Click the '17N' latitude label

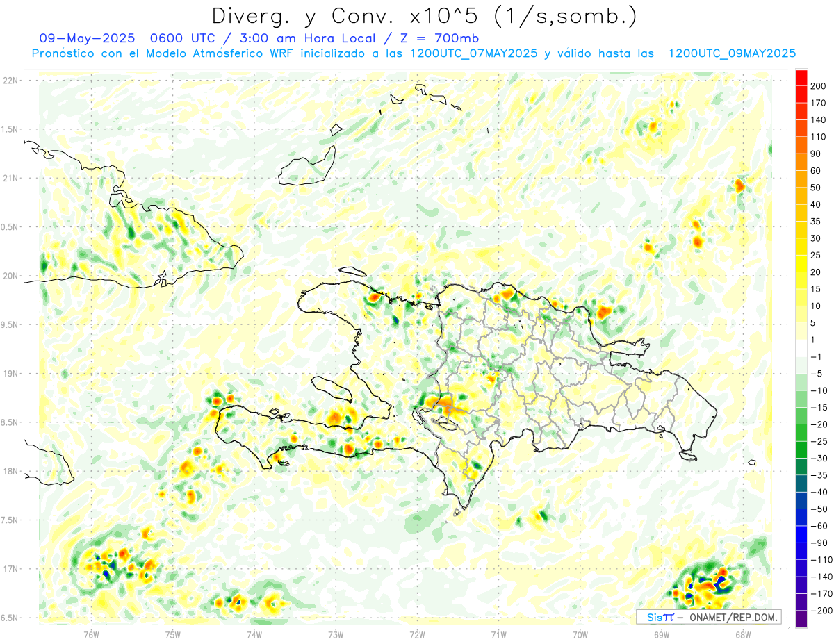pyautogui.click(x=10, y=569)
